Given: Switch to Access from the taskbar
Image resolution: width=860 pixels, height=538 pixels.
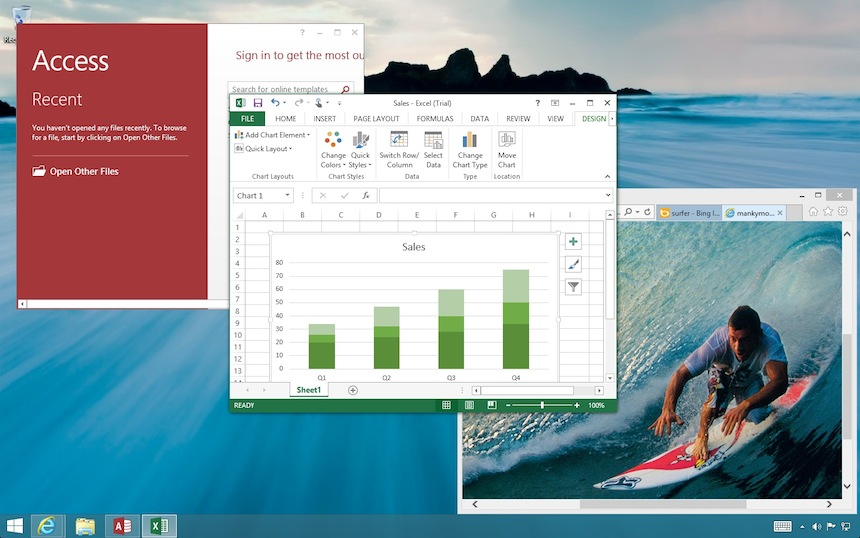Looking at the screenshot, I should tap(122, 526).
